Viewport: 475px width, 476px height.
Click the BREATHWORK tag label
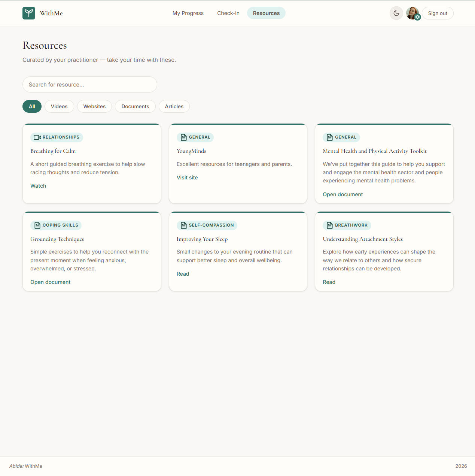(x=351, y=225)
